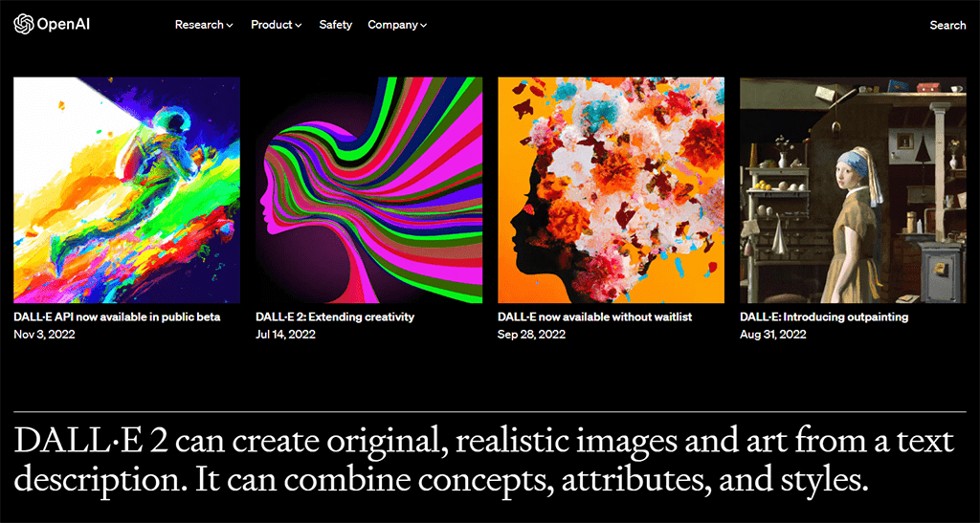Screen dimensions: 980x523
Task: Expand the Research dropdown chevron
Action: pos(230,26)
